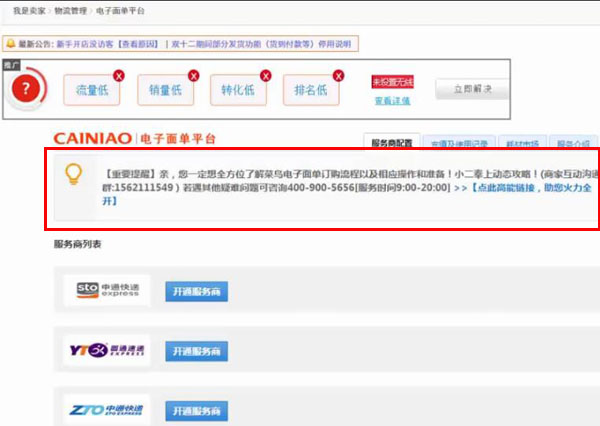Viewport: 600px width, 426px height.
Task: Click the STO 申通快递 express logo
Action: tap(107, 290)
